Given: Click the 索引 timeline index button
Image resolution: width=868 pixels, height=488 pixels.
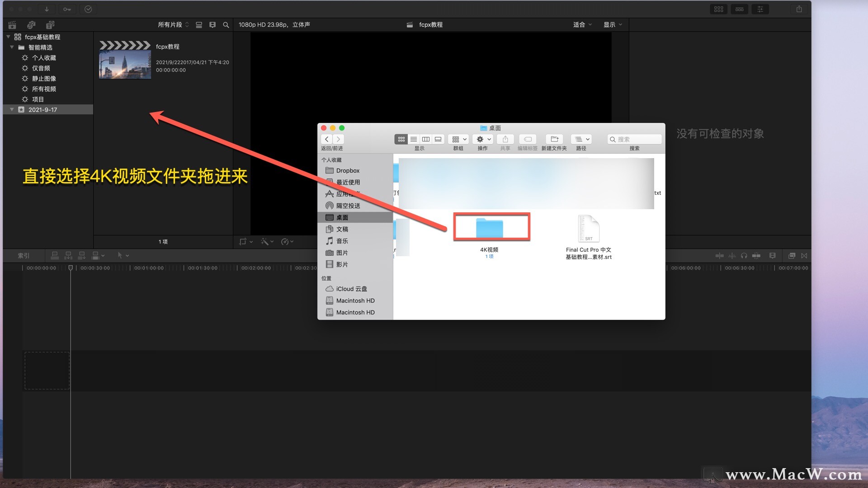Looking at the screenshot, I should point(24,256).
